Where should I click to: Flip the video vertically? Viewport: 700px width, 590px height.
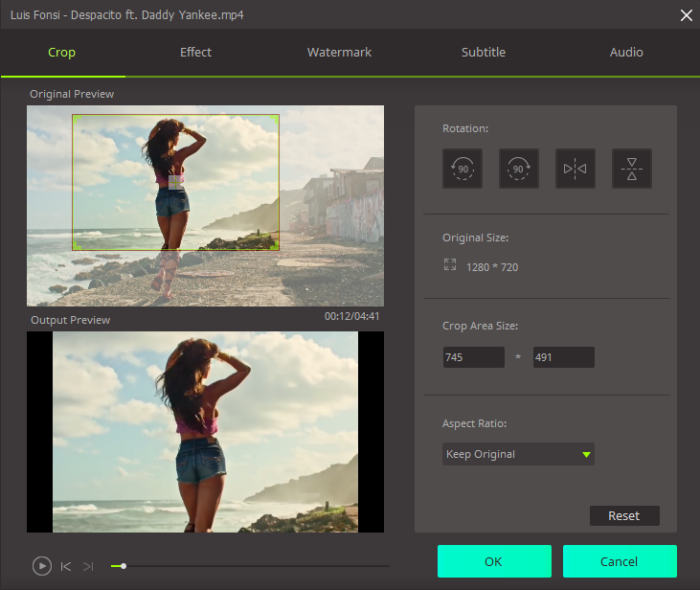point(632,169)
